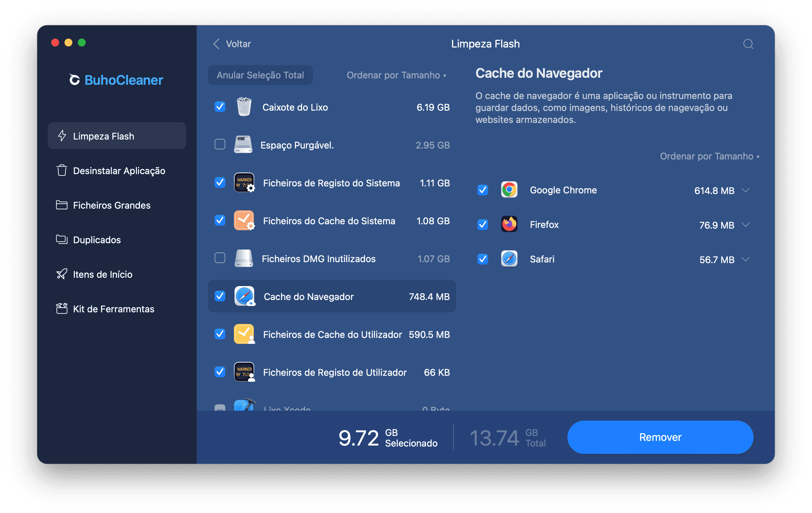812x513 pixels.
Task: Click the 748.4 MB size value
Action: pos(429,296)
